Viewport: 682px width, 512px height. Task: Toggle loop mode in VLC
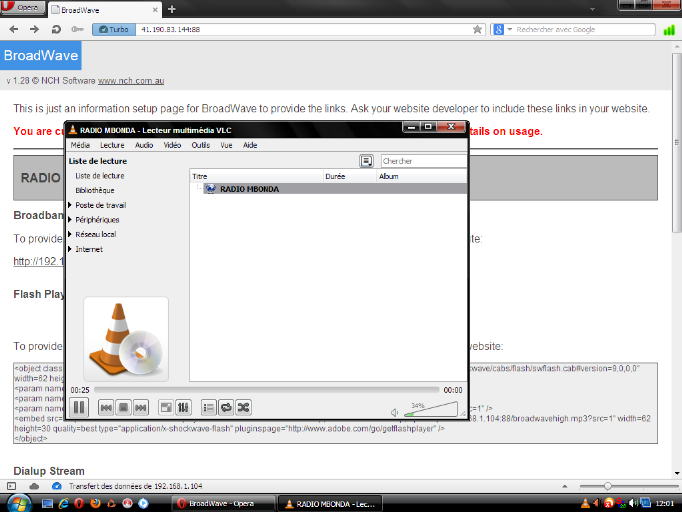click(226, 408)
